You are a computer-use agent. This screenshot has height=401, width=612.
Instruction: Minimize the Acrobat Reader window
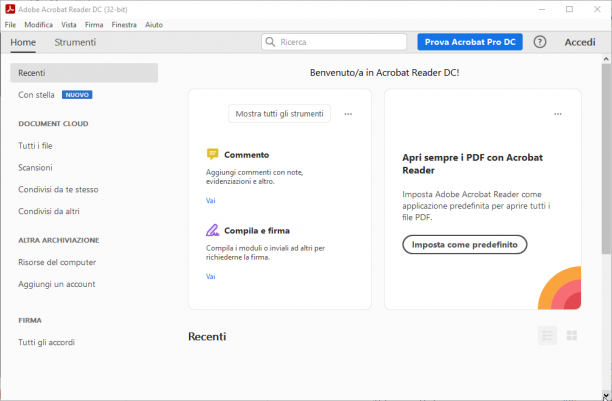point(542,9)
